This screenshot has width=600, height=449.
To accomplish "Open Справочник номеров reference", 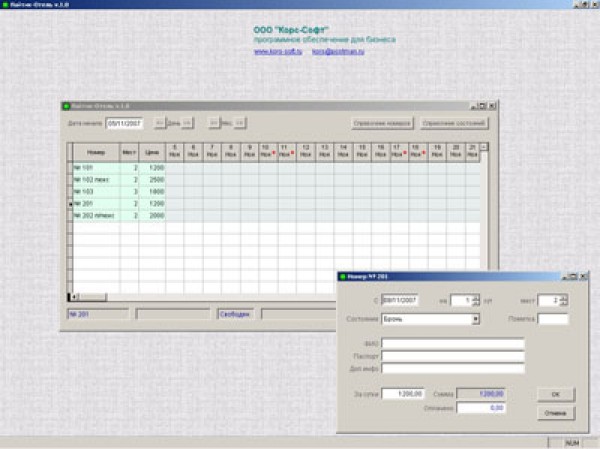I will [x=381, y=123].
